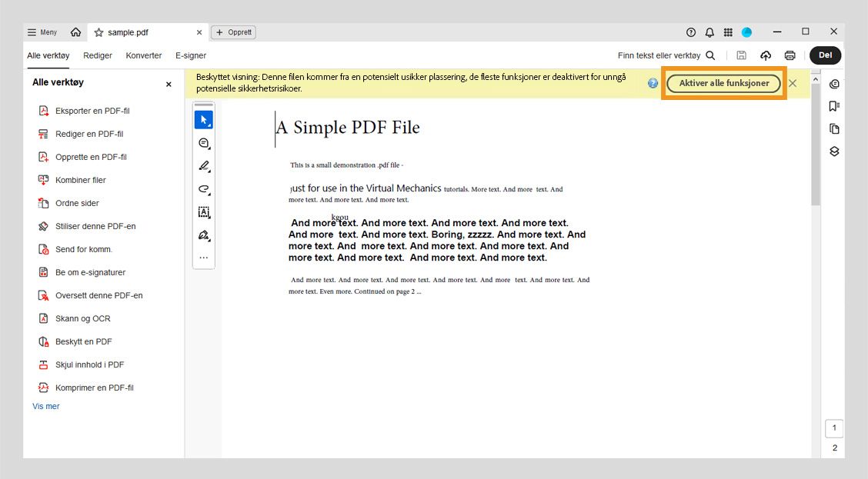The height and width of the screenshot is (479, 868).
Task: Go to the Home icon
Action: [76, 32]
